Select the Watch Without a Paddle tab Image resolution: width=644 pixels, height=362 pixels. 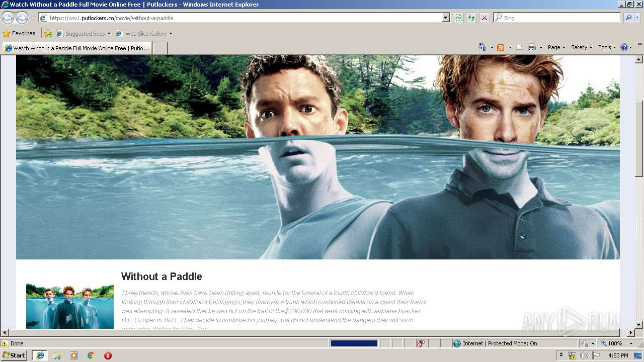tap(77, 48)
